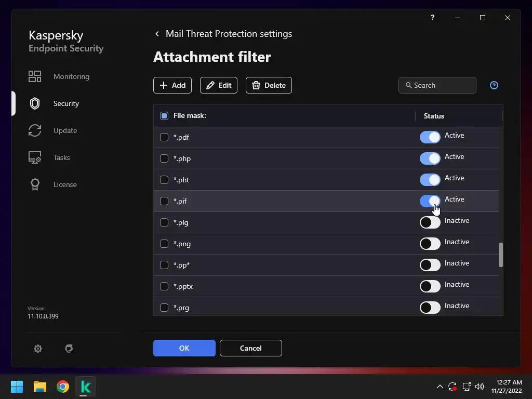
Task: Open Windows Start menu
Action: [17, 387]
